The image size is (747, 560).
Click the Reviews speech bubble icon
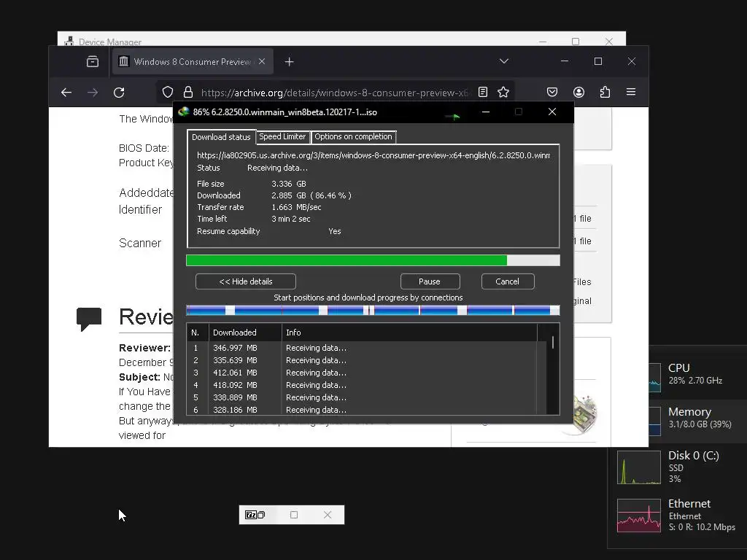coord(89,319)
